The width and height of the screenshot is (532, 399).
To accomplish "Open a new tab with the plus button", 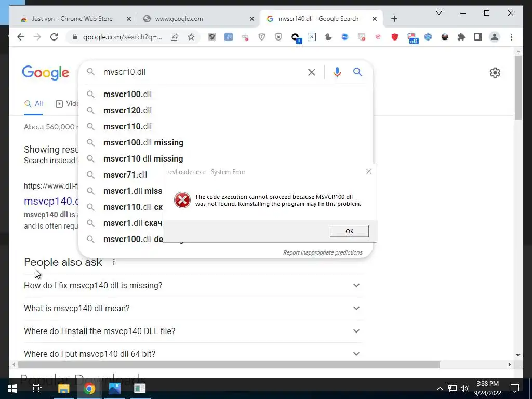I will tap(394, 19).
